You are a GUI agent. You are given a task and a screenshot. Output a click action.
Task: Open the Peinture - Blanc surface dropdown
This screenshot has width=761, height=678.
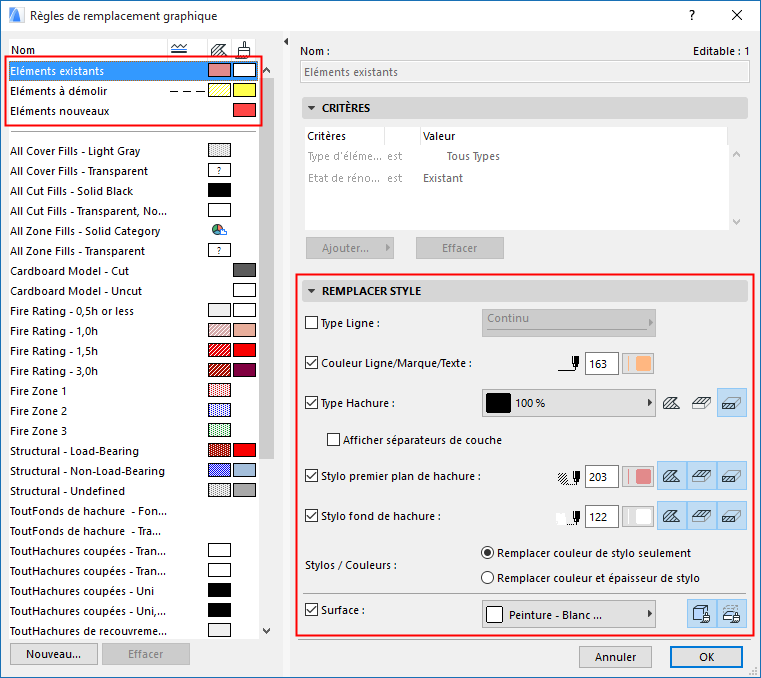[568, 614]
